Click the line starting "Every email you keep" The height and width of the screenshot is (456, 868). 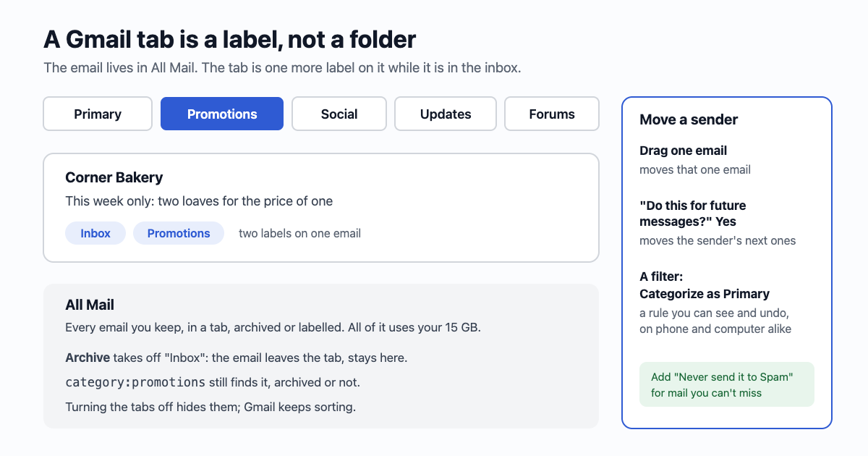(273, 327)
